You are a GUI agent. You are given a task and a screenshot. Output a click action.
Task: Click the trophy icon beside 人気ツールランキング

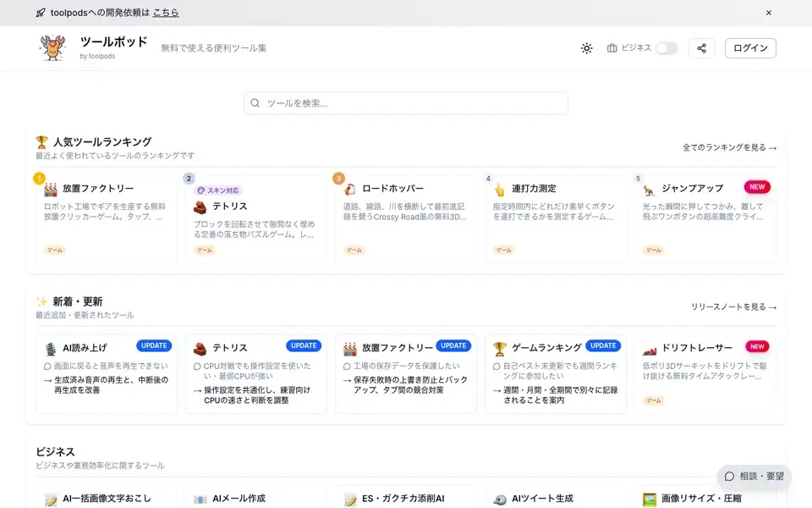[x=41, y=141]
